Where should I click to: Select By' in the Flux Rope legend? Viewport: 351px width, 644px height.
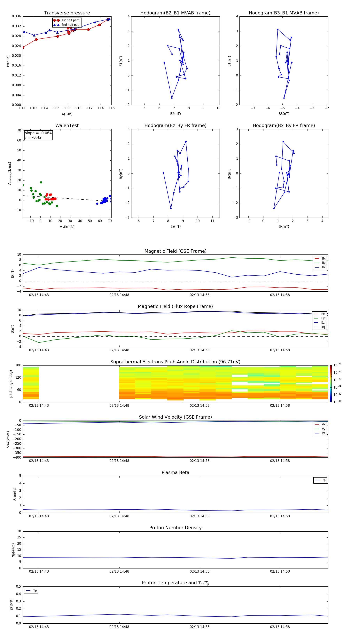tap(320, 318)
